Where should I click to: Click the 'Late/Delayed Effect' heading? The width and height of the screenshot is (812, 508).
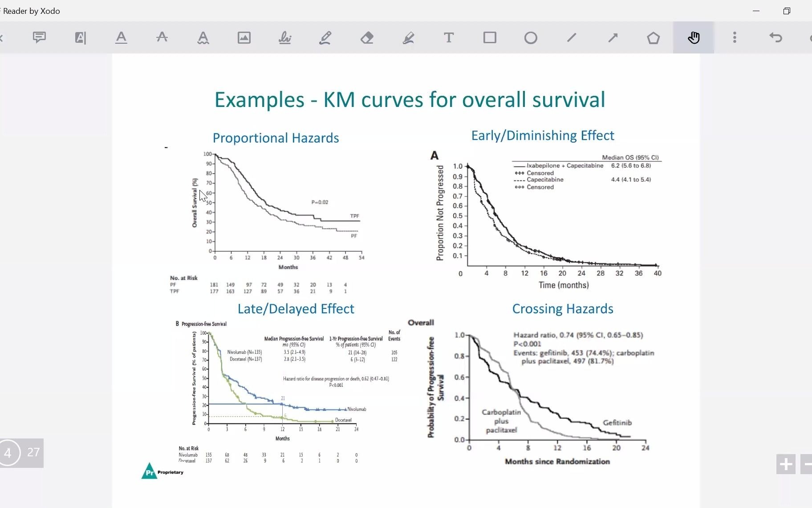296,309
